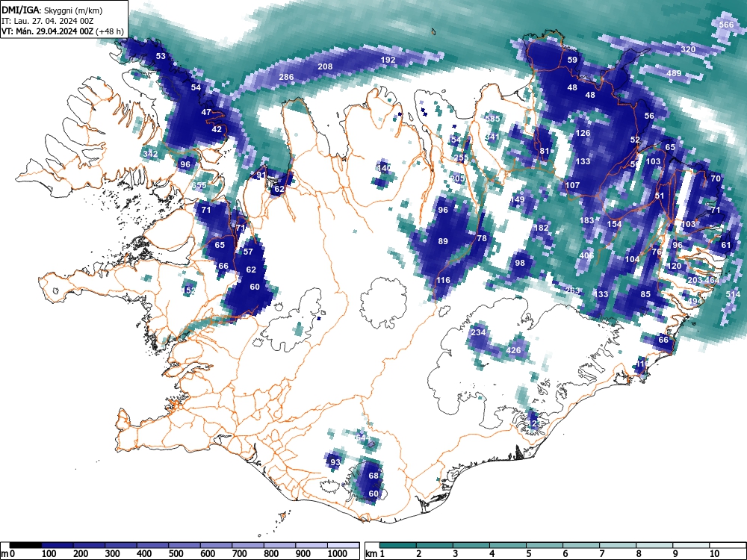
Task: Click the visibility value 154 on the map
Action: 615,224
